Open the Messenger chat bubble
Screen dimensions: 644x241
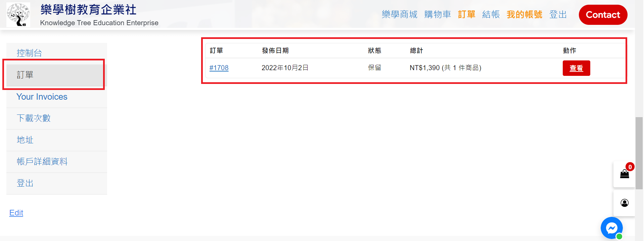tap(611, 228)
